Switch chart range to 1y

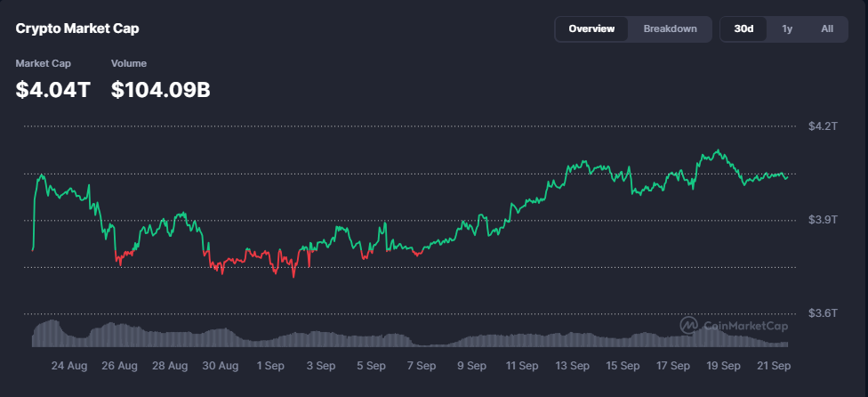pyautogui.click(x=787, y=28)
